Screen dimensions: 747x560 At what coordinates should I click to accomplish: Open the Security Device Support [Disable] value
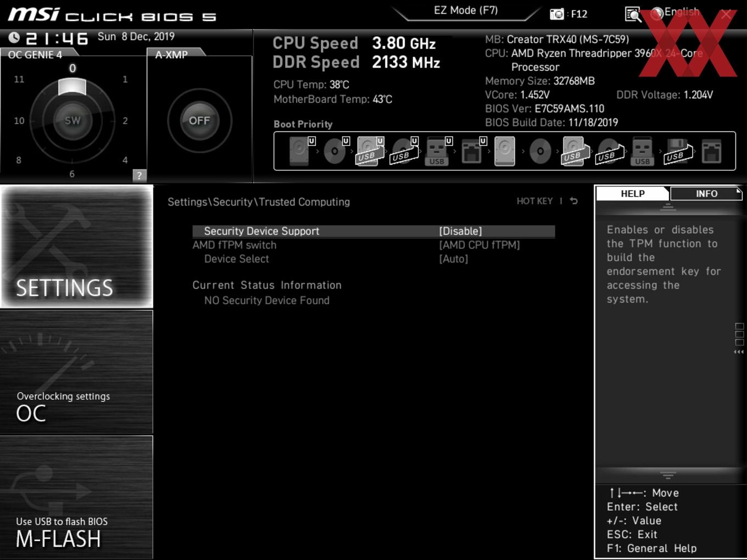pos(460,231)
